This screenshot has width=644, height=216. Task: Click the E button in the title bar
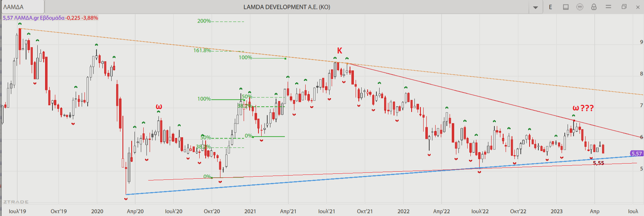pos(550,7)
